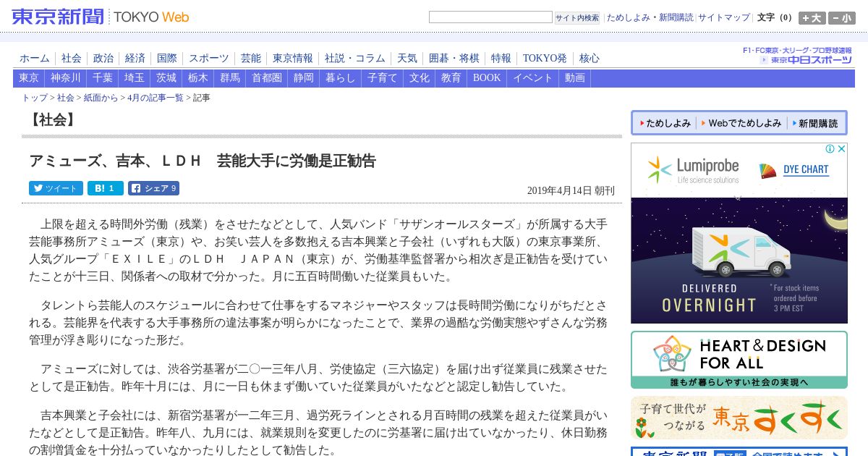Select the 教育 tab

tap(451, 78)
